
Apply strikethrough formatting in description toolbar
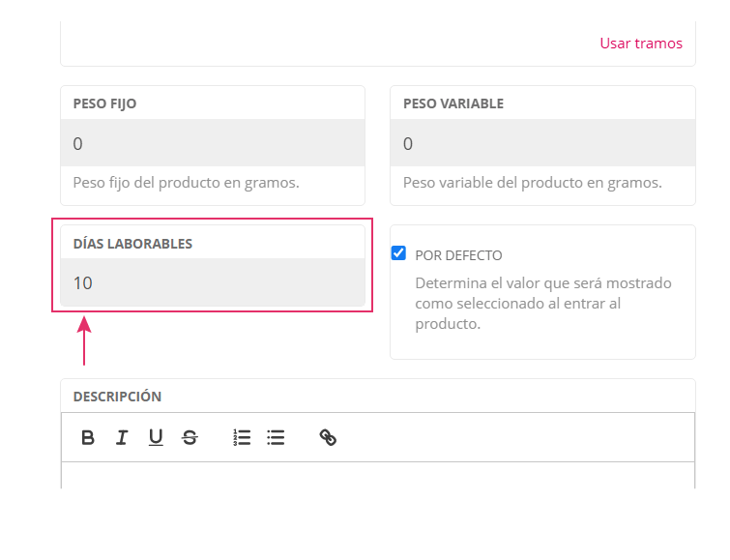click(x=190, y=437)
